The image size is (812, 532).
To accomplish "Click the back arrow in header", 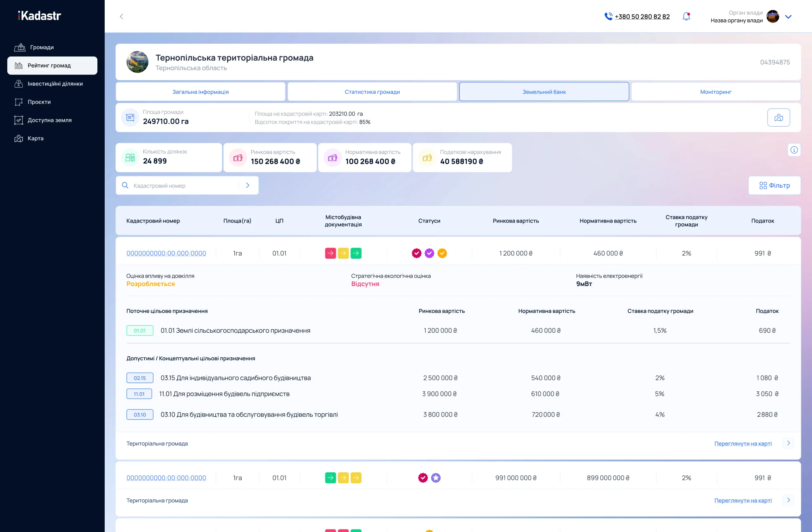I will pos(121,17).
